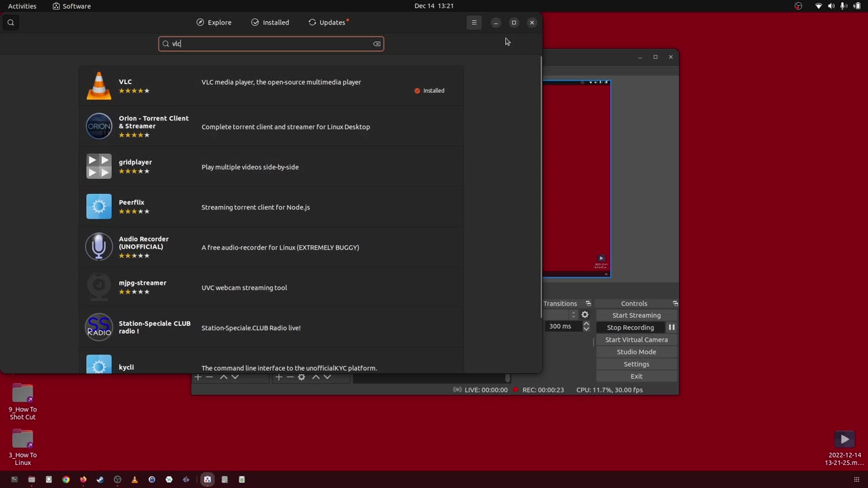Open the microphone indicator in top bar
868x488 pixels.
[844, 6]
